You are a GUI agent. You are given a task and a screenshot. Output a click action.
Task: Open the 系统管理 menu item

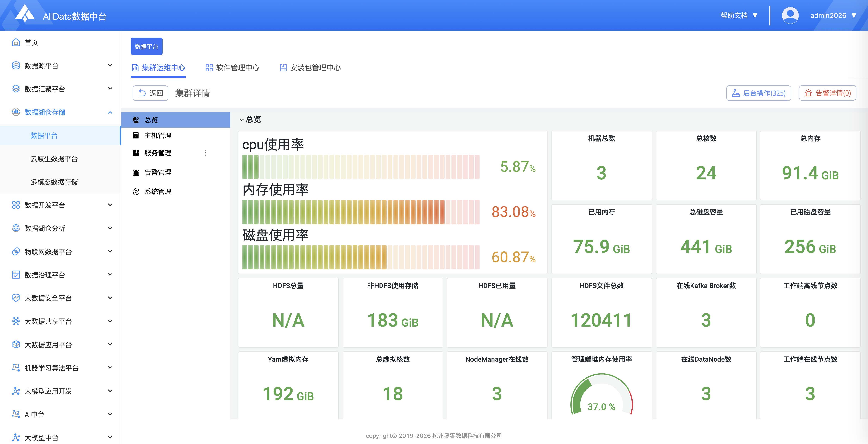coord(175,192)
